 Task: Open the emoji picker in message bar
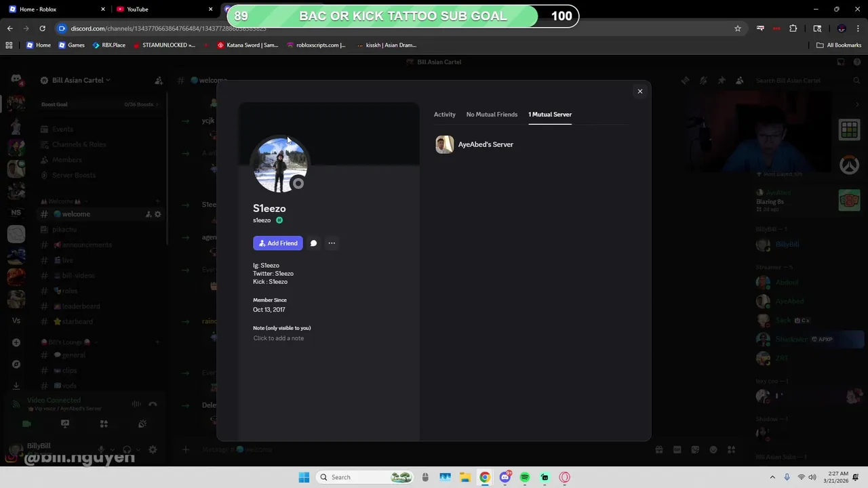click(713, 449)
